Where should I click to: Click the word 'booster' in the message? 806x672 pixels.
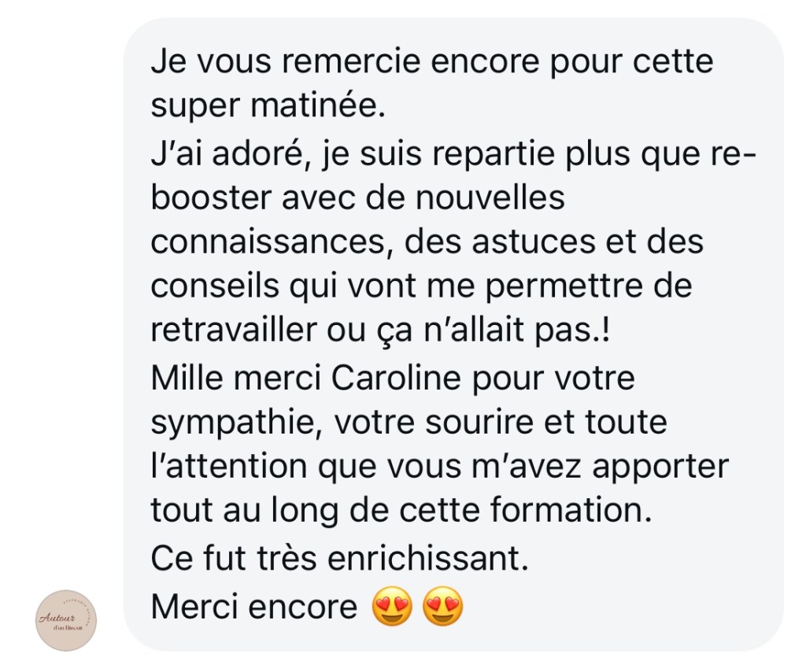click(x=211, y=198)
